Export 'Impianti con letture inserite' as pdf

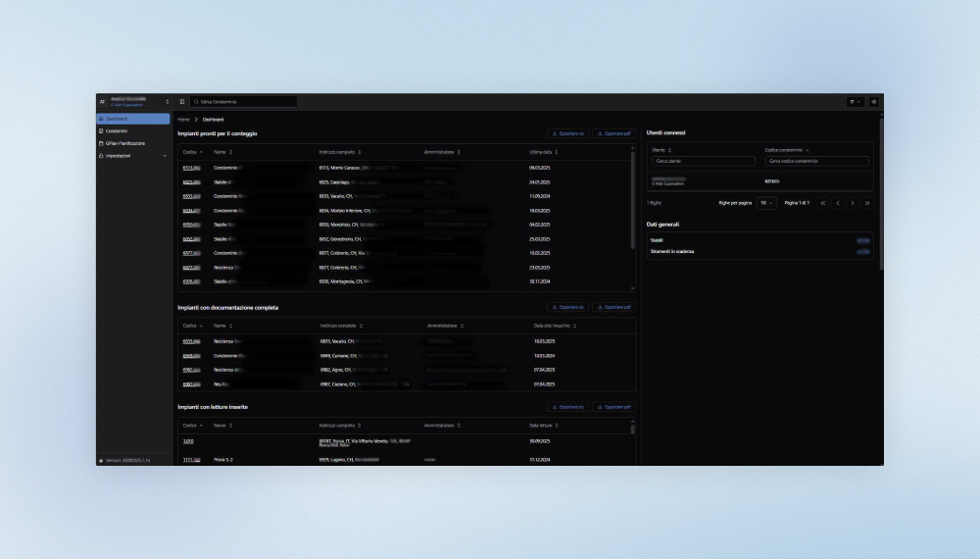click(613, 406)
